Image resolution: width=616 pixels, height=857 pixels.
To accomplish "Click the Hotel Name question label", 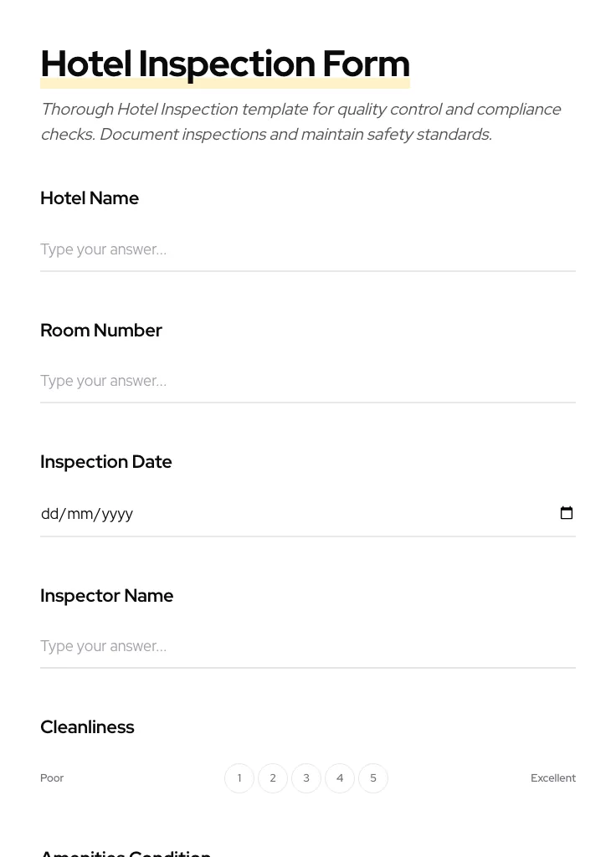I will tap(90, 198).
